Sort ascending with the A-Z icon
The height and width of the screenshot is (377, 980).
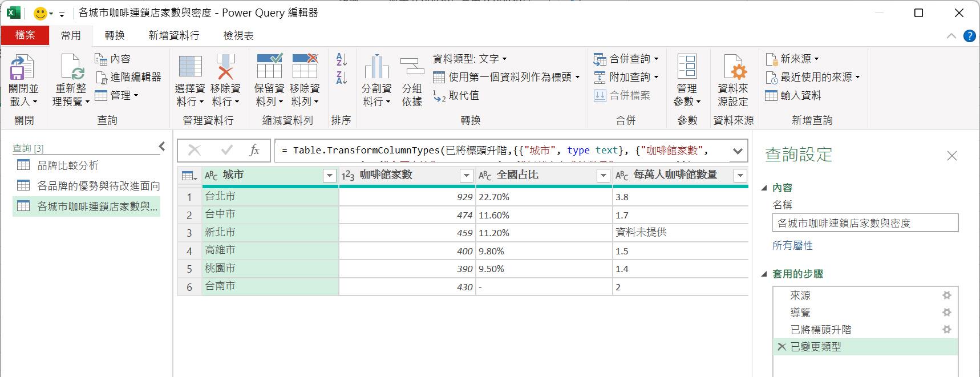pos(342,59)
